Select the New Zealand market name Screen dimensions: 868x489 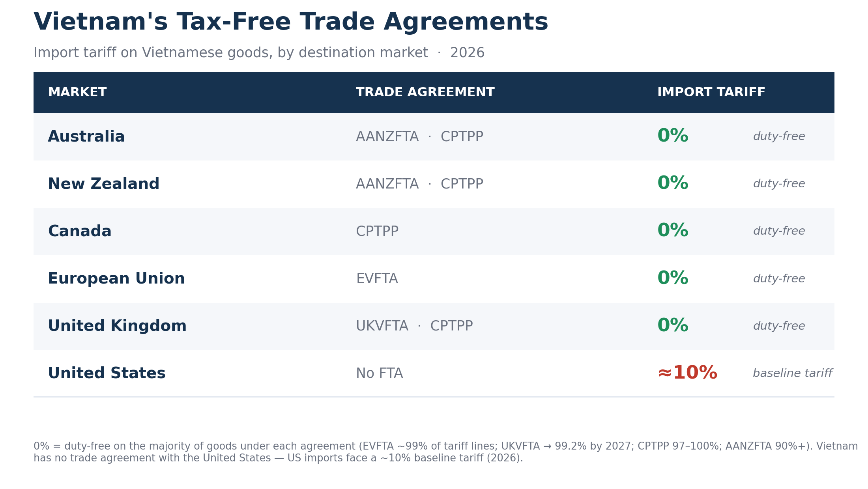coord(104,184)
